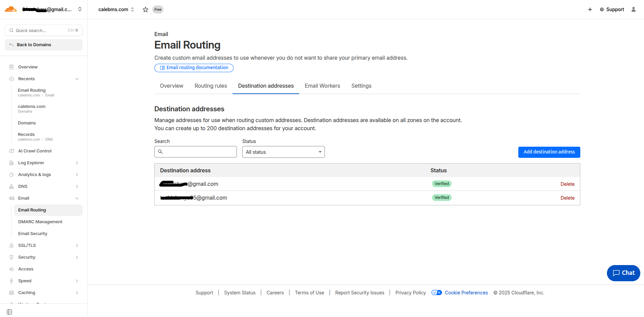The height and width of the screenshot is (317, 644).
Task: Switch to the Routing rules tab
Action: click(211, 86)
